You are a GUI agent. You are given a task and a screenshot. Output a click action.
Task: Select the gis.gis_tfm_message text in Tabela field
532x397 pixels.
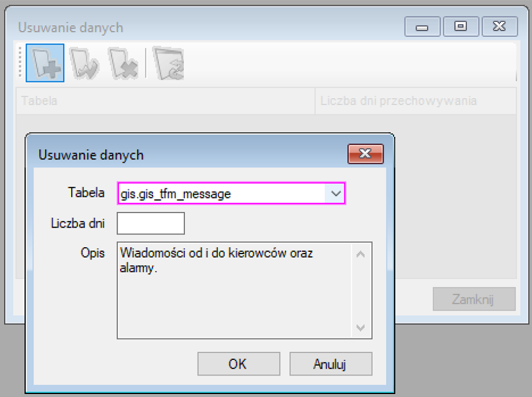(176, 194)
